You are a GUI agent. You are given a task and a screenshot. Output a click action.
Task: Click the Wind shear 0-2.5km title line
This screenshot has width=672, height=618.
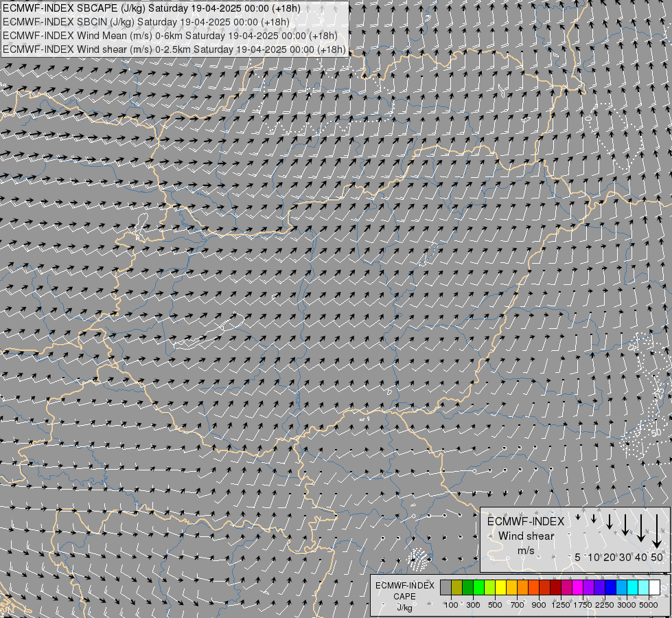pyautogui.click(x=174, y=49)
